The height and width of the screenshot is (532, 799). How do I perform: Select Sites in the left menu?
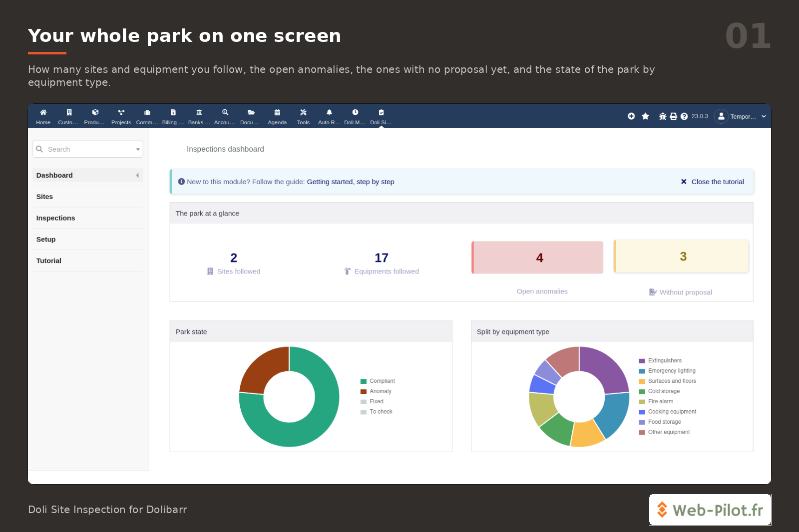pos(44,197)
